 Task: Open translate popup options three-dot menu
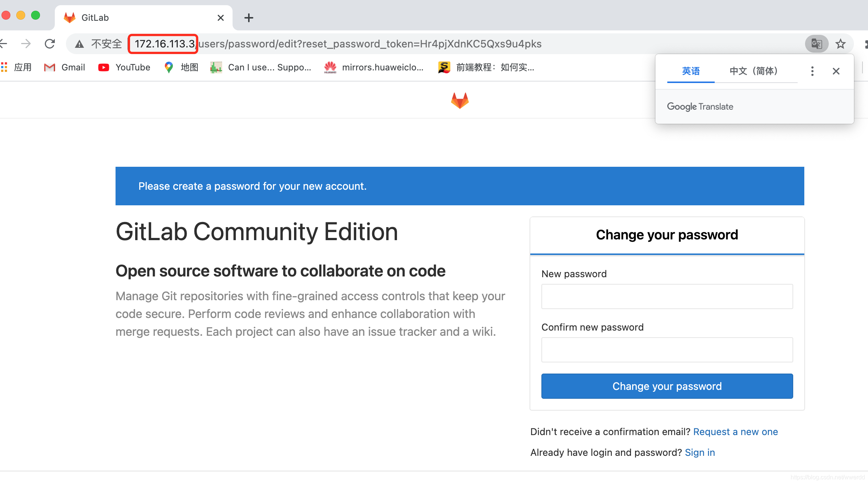coord(812,71)
